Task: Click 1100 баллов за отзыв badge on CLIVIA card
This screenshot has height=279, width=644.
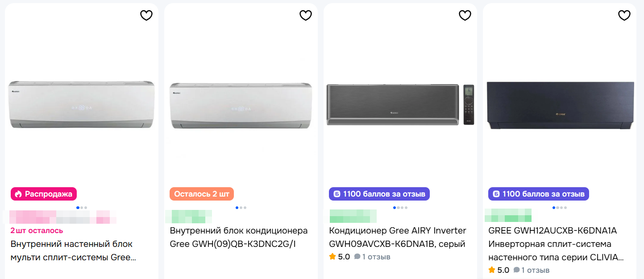Action: click(539, 194)
